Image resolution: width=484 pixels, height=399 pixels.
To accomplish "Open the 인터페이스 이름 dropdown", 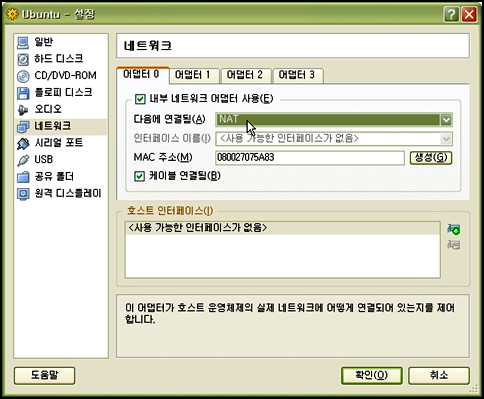I will coord(334,139).
